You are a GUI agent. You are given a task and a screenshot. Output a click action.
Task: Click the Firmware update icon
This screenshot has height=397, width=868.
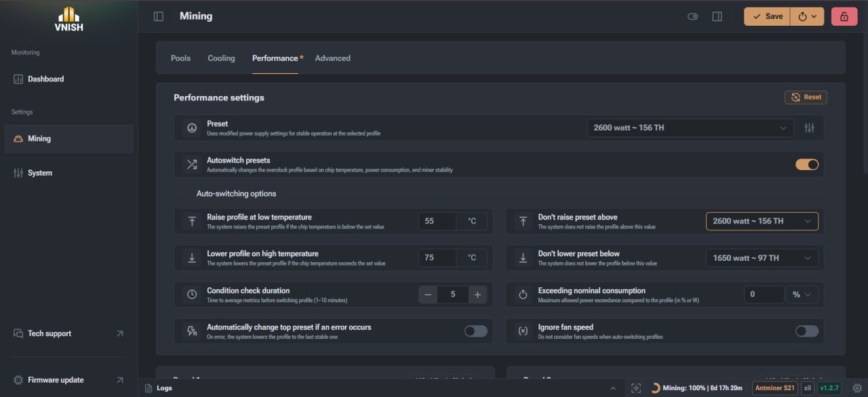(x=18, y=380)
